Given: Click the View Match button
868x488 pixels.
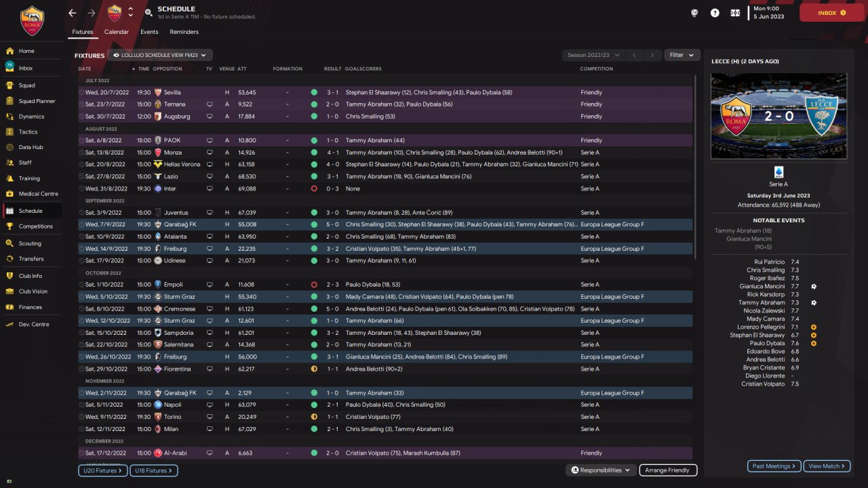Looking at the screenshot, I should point(827,466).
